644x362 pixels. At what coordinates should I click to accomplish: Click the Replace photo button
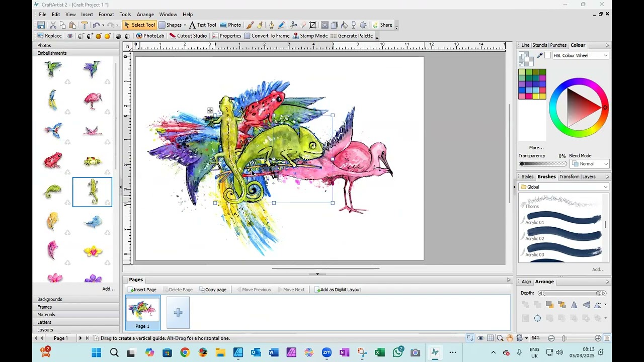pyautogui.click(x=49, y=36)
